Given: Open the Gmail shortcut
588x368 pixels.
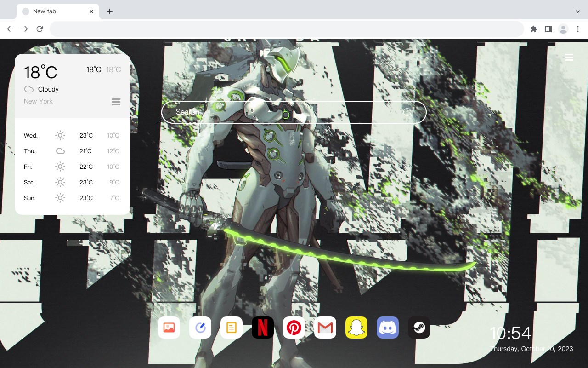Looking at the screenshot, I should point(325,328).
